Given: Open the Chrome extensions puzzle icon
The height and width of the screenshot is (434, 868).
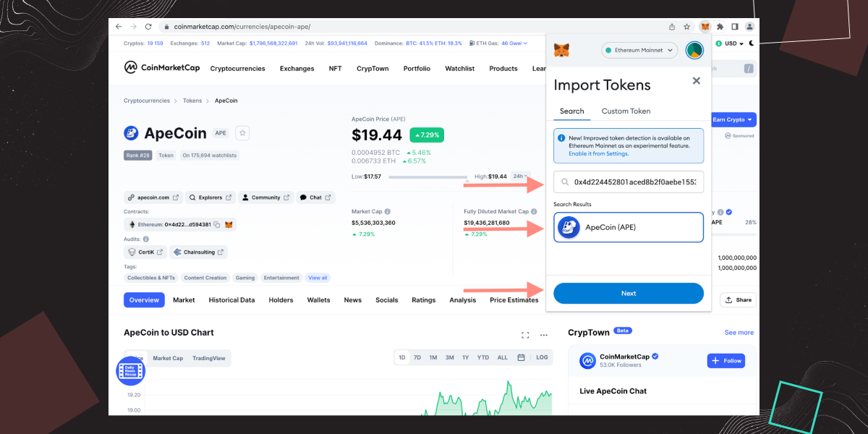Looking at the screenshot, I should coord(720,27).
